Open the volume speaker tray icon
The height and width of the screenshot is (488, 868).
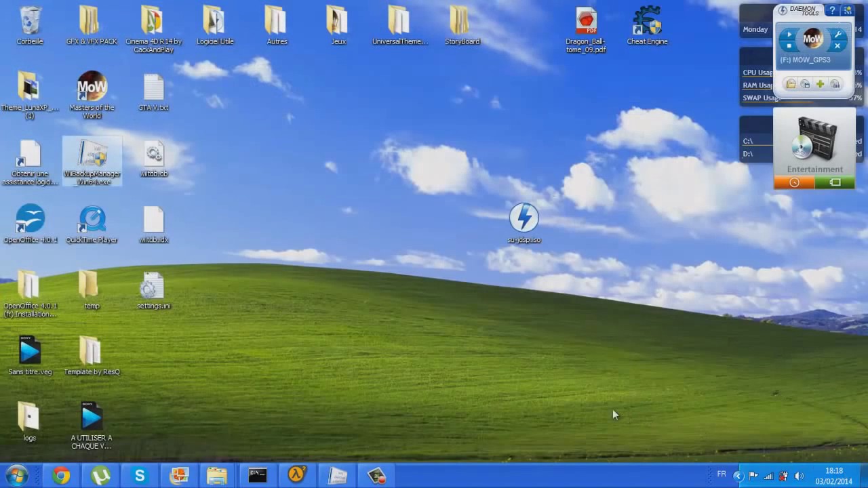pos(799,476)
